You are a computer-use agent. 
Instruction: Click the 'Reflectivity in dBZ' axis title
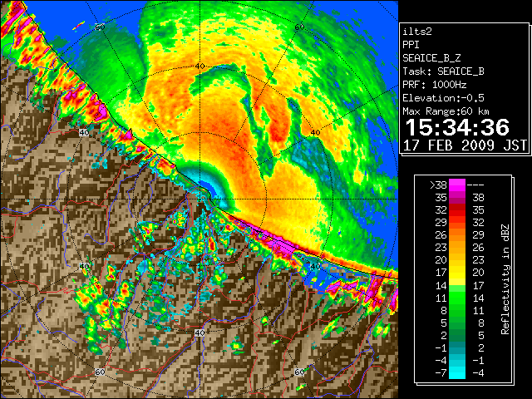coord(505,279)
